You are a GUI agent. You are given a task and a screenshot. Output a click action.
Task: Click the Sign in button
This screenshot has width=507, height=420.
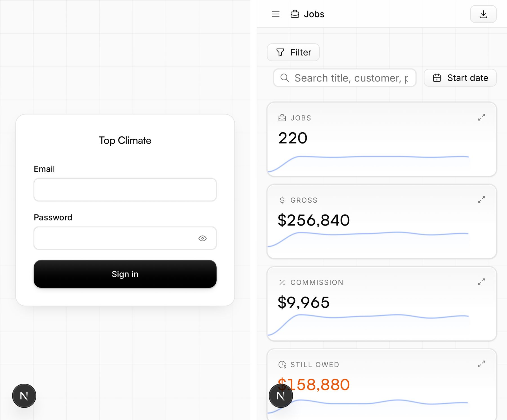click(125, 274)
